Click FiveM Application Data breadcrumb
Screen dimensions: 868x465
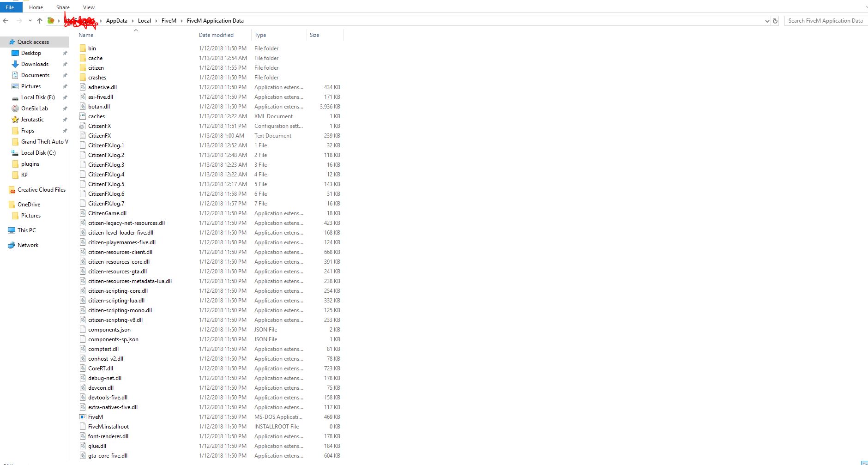[215, 21]
